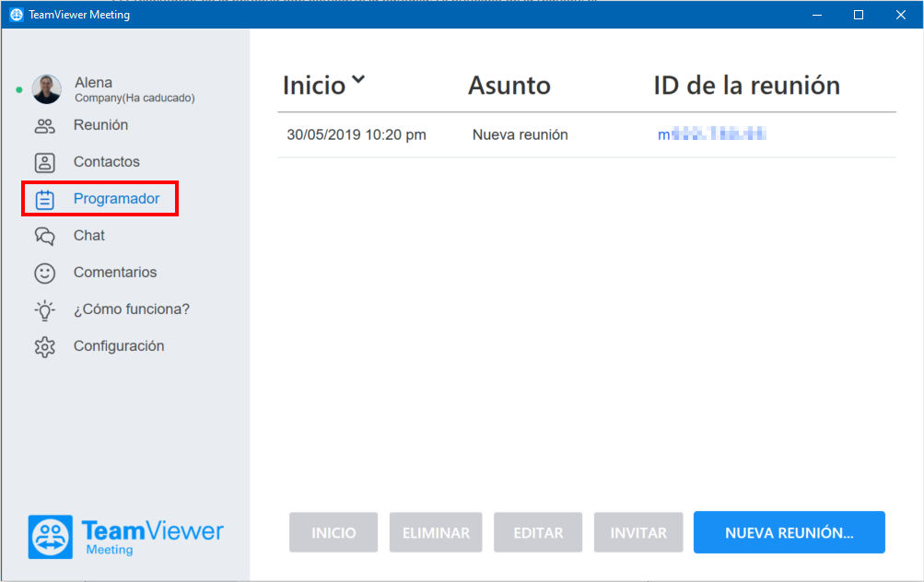
Task: Click the TeamViewer Meeting logo icon
Action: click(51, 537)
